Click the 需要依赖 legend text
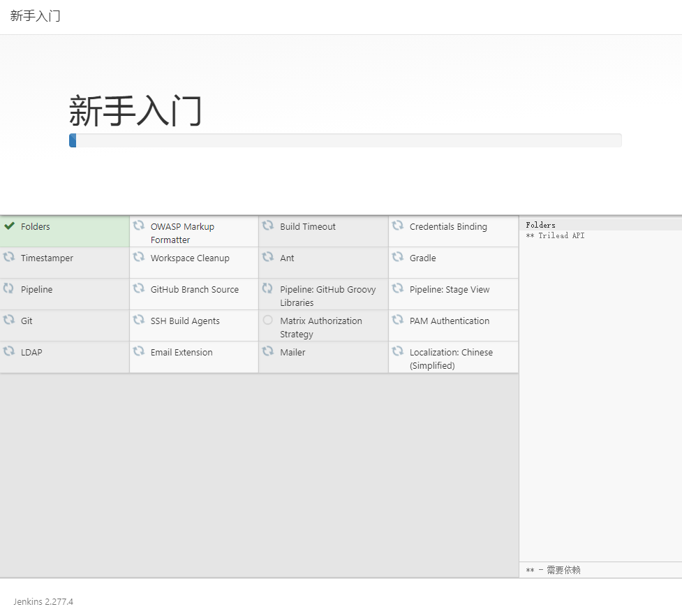 click(x=563, y=570)
